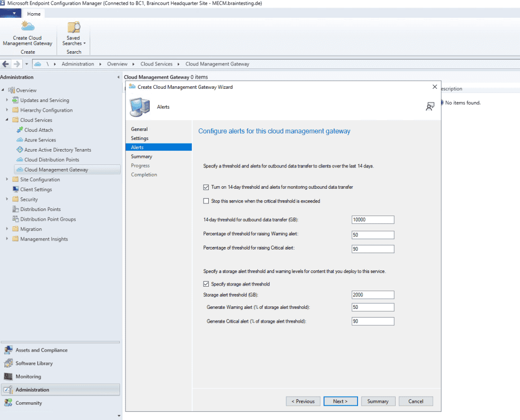Enable stopping service when critical threshold exceeded
The image size is (520, 420).
(207, 200)
